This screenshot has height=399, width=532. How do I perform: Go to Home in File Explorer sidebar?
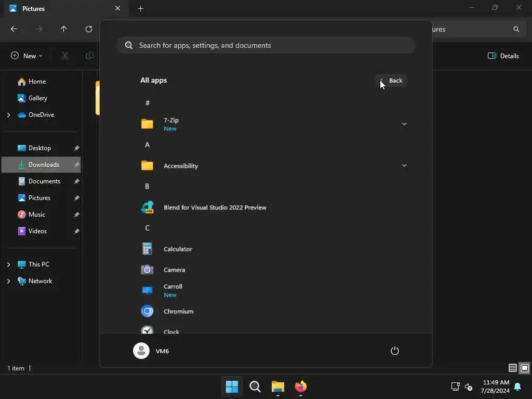37,82
